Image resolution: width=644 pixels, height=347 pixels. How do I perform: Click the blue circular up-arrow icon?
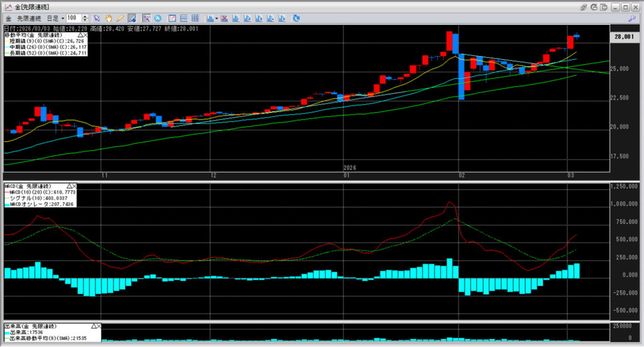click(157, 18)
